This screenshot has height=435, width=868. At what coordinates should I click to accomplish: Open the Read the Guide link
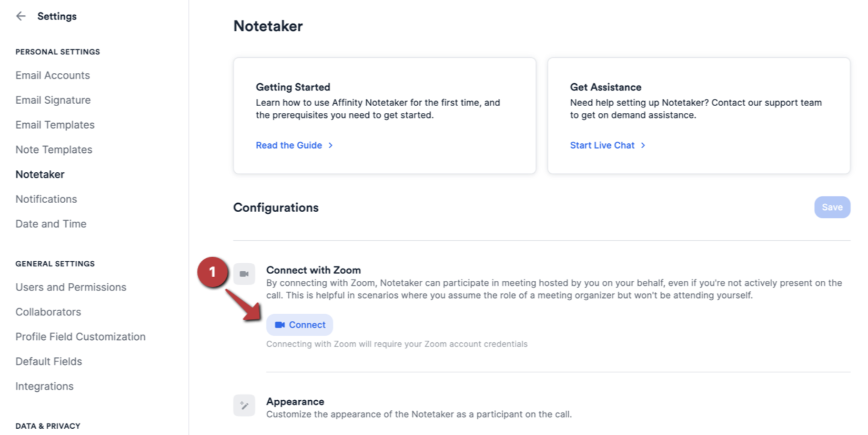289,145
